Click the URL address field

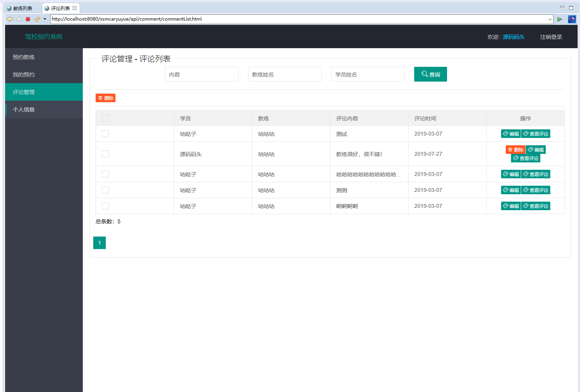coord(299,19)
